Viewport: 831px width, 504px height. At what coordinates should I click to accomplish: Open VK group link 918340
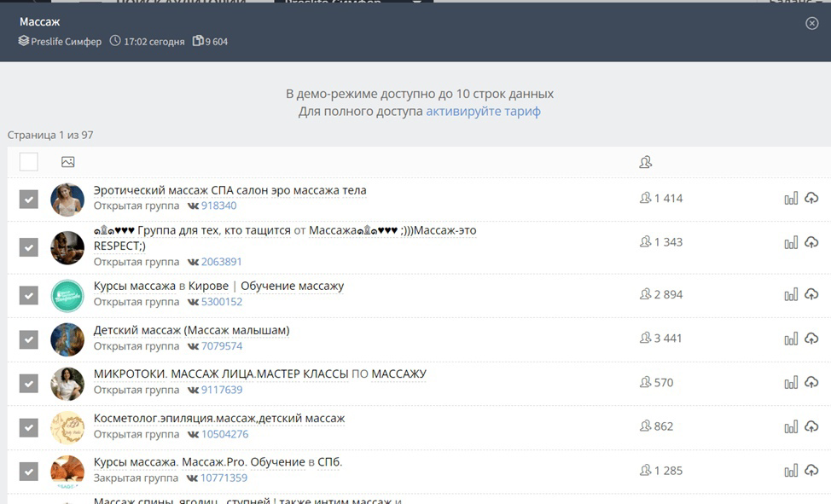219,206
